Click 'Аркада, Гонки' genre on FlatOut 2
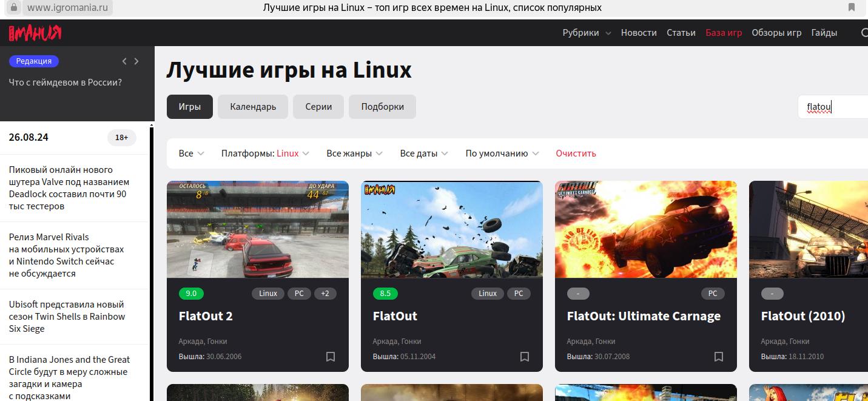The width and height of the screenshot is (868, 401). tap(203, 342)
